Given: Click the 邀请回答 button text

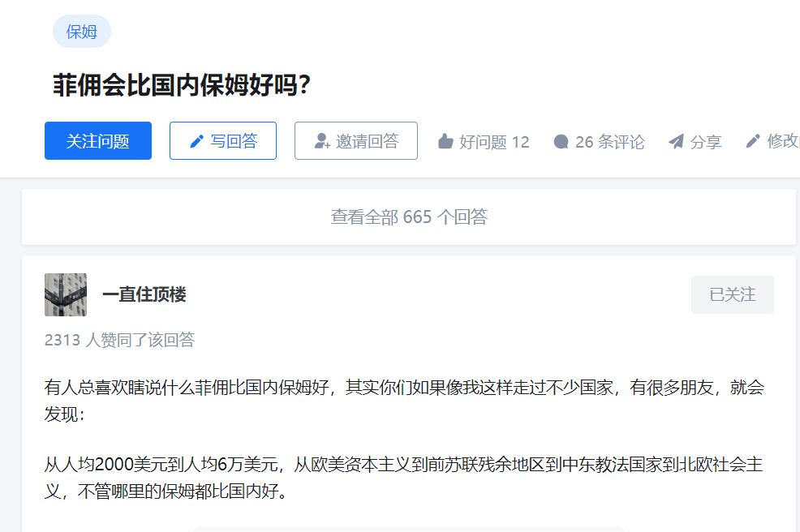Looking at the screenshot, I should click(x=368, y=141).
